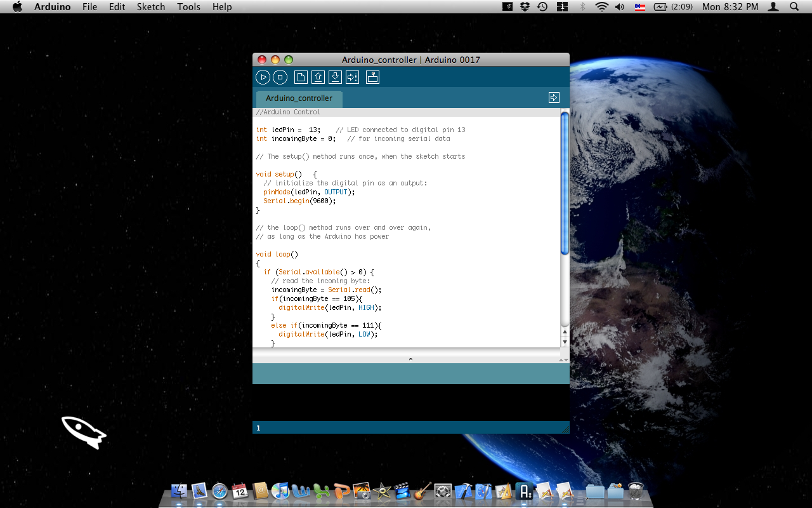The width and height of the screenshot is (812, 508).
Task: Save the sketch using the Save icon
Action: click(335, 77)
